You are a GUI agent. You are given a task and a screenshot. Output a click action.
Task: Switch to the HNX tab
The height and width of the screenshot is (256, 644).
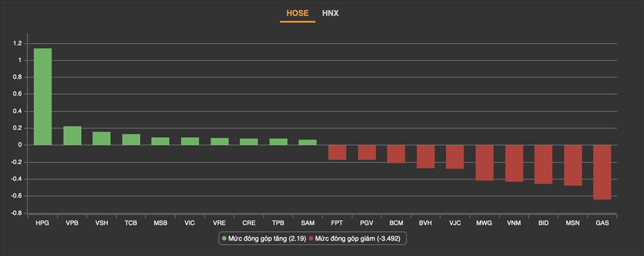pos(330,13)
